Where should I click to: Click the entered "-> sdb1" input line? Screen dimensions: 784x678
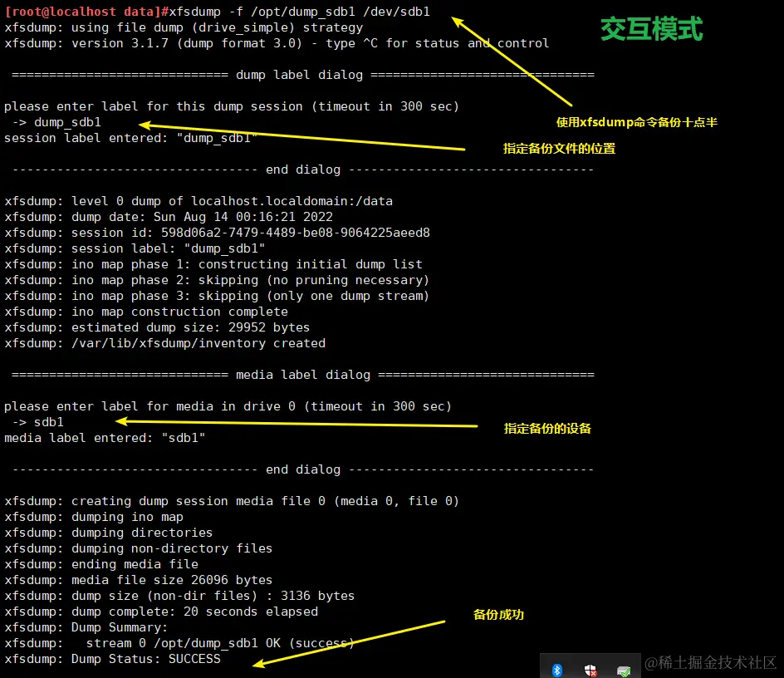pos(38,422)
